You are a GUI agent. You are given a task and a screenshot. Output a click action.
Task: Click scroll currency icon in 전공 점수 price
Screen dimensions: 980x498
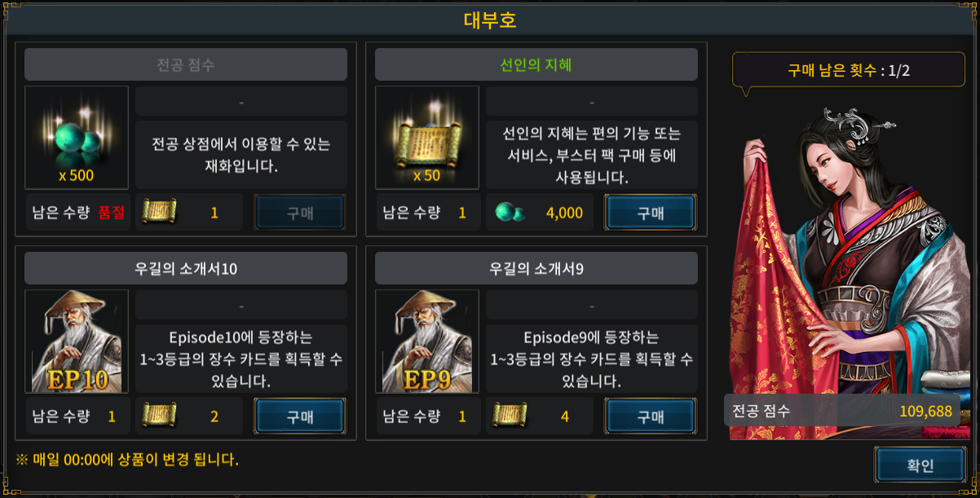[x=160, y=213]
